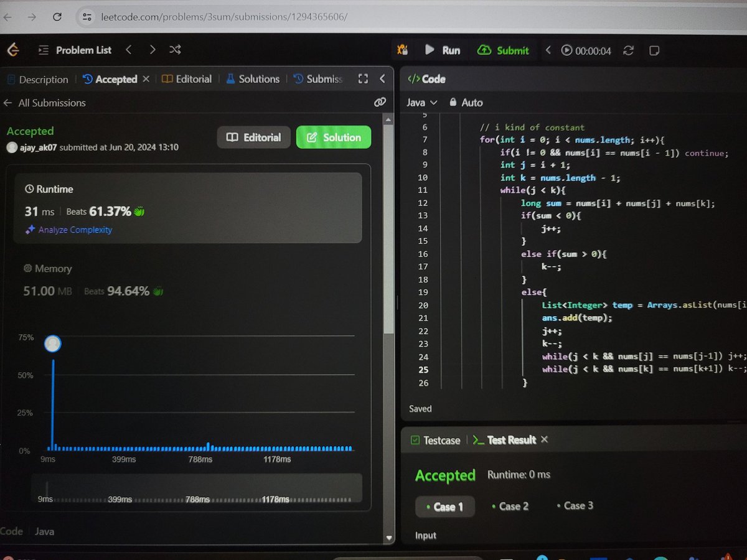The image size is (747, 560).
Task: Open the Editorial tab
Action: (x=187, y=79)
